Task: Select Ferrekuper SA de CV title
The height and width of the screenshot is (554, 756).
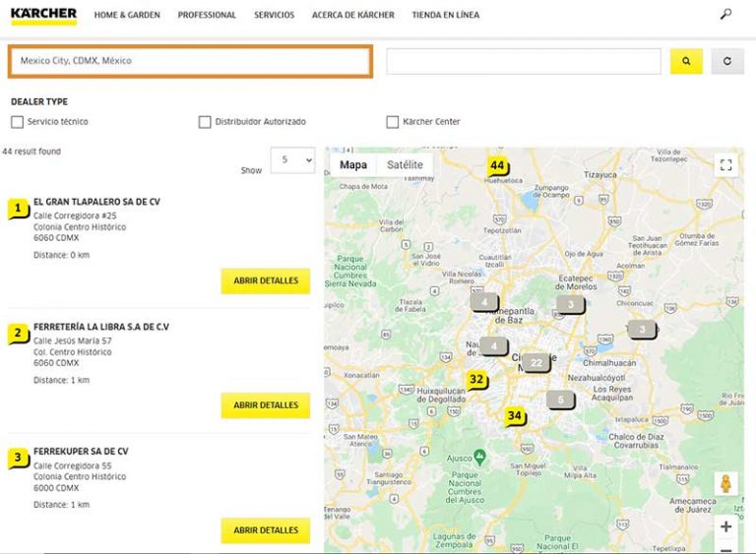Action: (81, 452)
